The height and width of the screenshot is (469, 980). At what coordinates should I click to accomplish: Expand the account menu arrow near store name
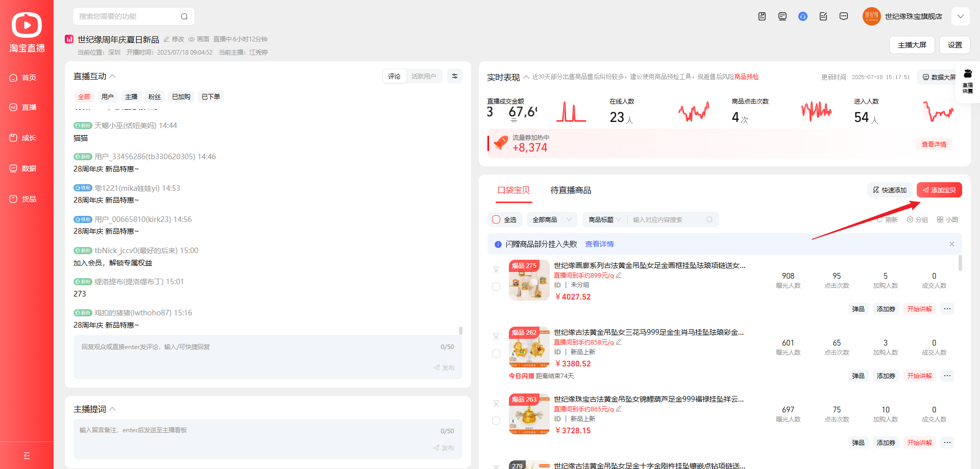pos(960,16)
